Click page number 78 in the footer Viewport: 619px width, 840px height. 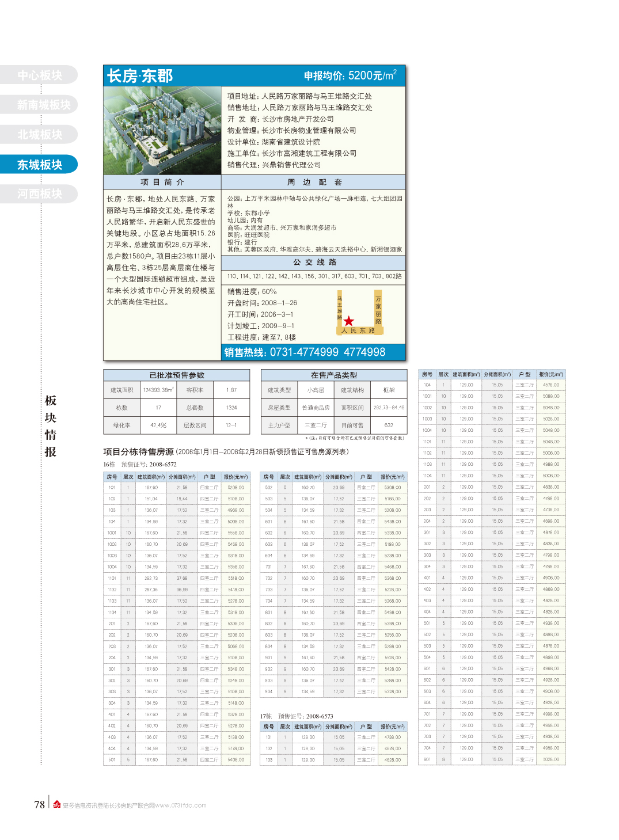coord(39,804)
